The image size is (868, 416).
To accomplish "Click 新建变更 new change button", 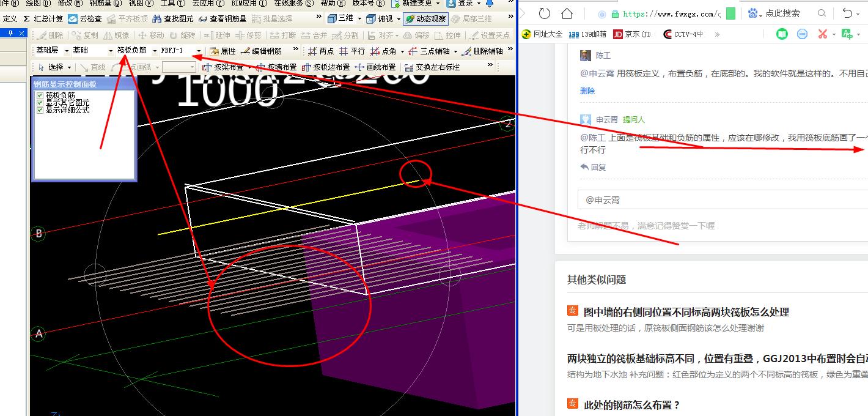I will point(413,3).
